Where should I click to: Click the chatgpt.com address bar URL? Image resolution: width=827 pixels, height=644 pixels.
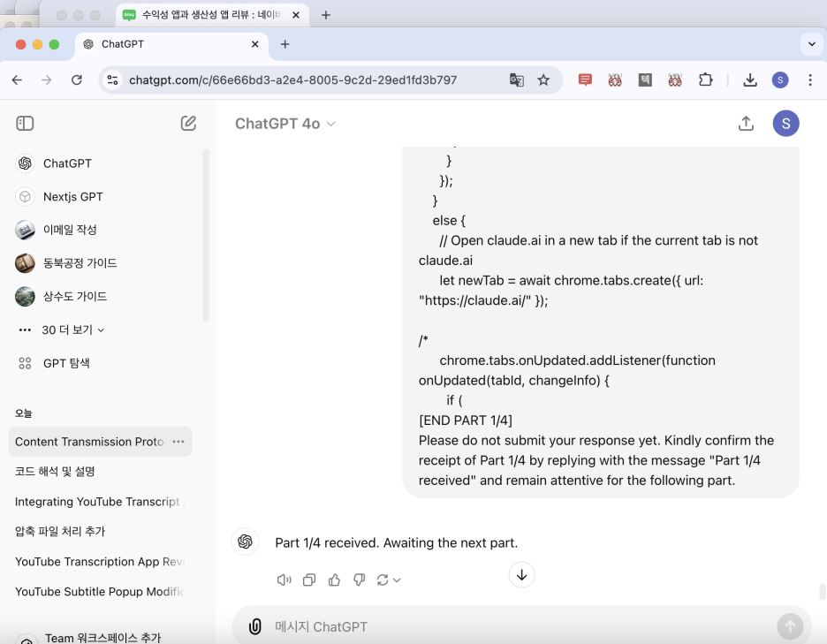[292, 80]
